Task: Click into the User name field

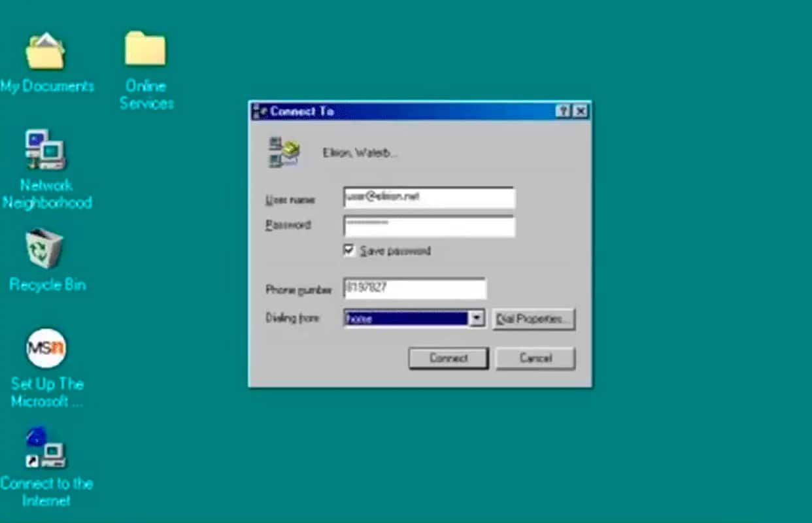Action: [429, 197]
